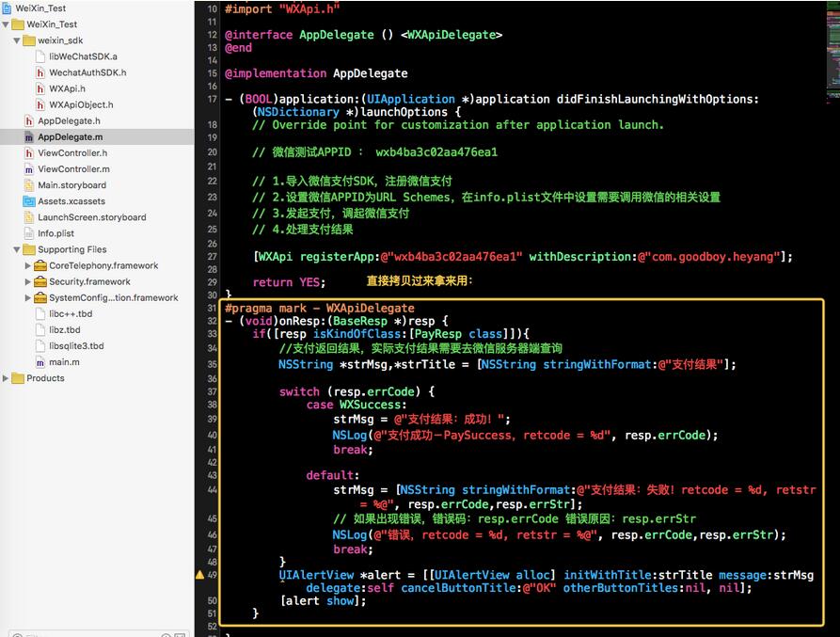Expand the CoreTelephony.framework item
840x637 pixels.
27,265
